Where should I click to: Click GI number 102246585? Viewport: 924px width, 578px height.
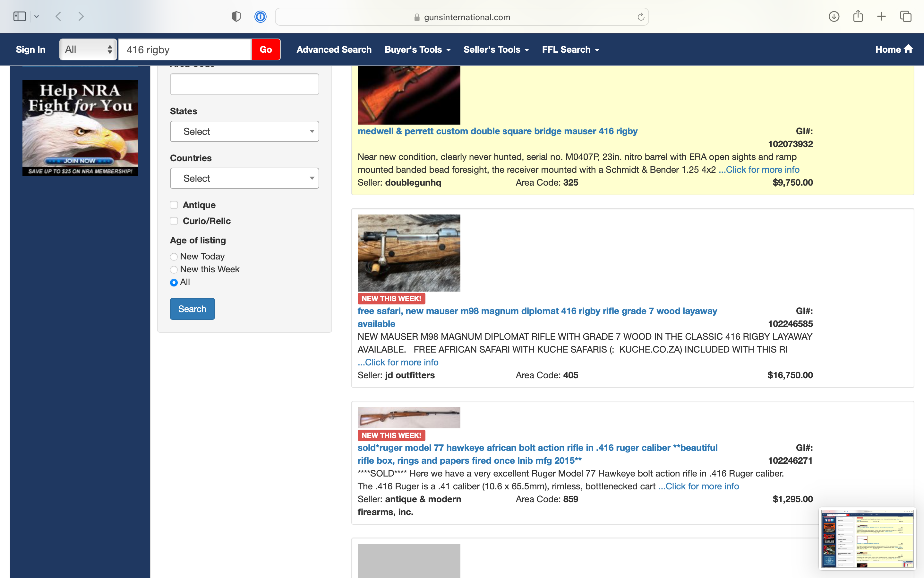(x=790, y=324)
